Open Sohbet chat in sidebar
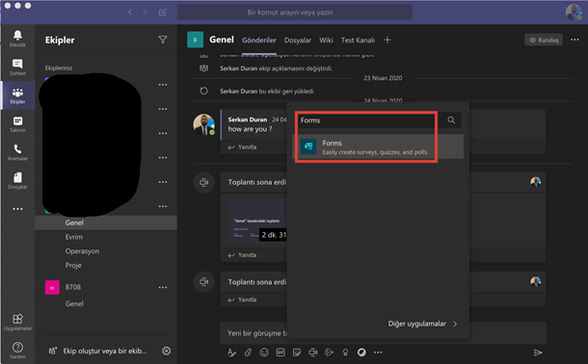The width and height of the screenshot is (588, 364). click(17, 67)
